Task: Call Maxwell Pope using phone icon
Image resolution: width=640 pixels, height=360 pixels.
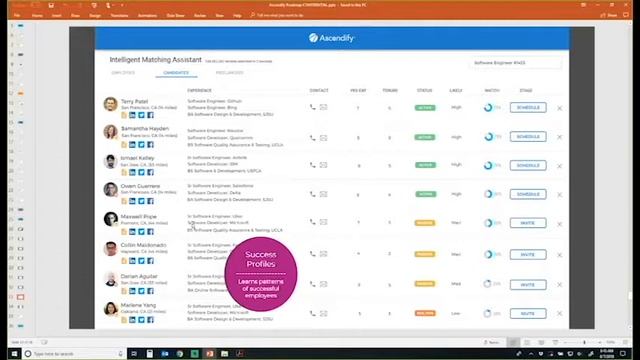Action: [313, 222]
